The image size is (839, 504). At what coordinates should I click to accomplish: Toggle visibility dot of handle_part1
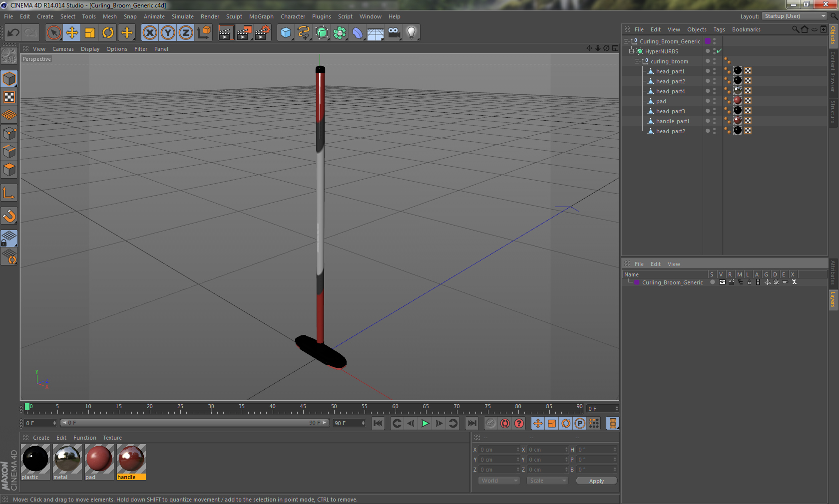pyautogui.click(x=708, y=121)
